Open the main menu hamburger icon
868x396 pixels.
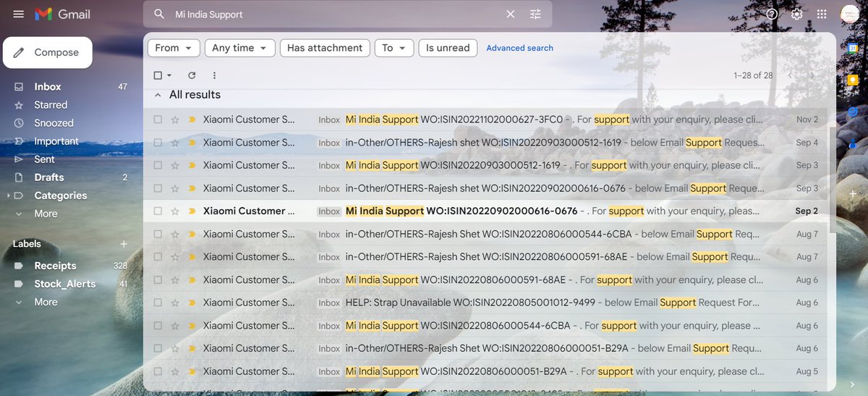[x=19, y=14]
